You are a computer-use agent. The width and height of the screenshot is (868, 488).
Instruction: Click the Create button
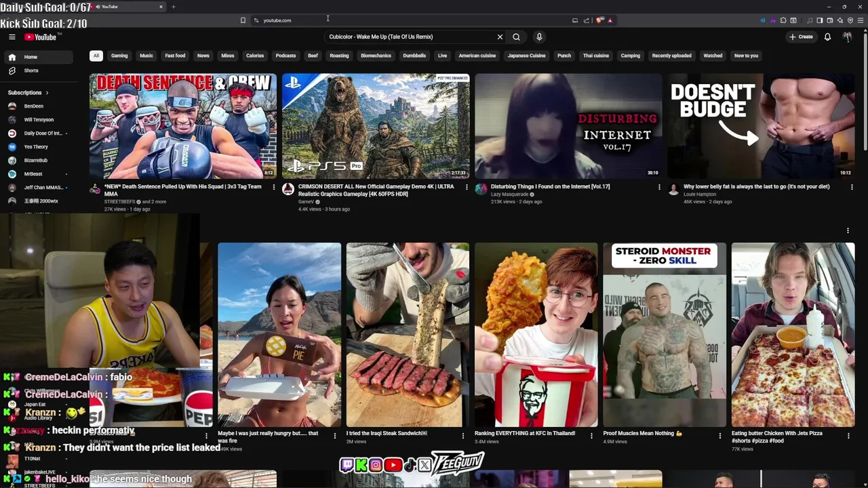[x=801, y=37]
